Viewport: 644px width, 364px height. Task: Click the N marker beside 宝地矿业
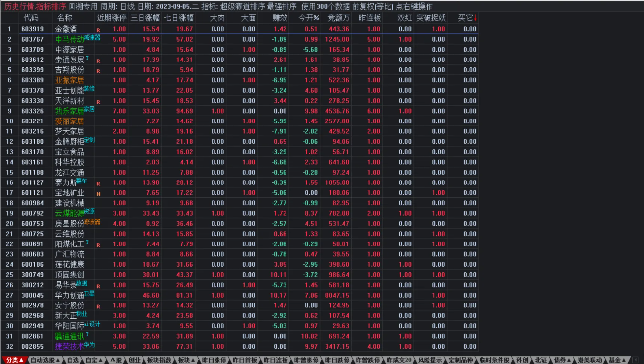(98, 193)
